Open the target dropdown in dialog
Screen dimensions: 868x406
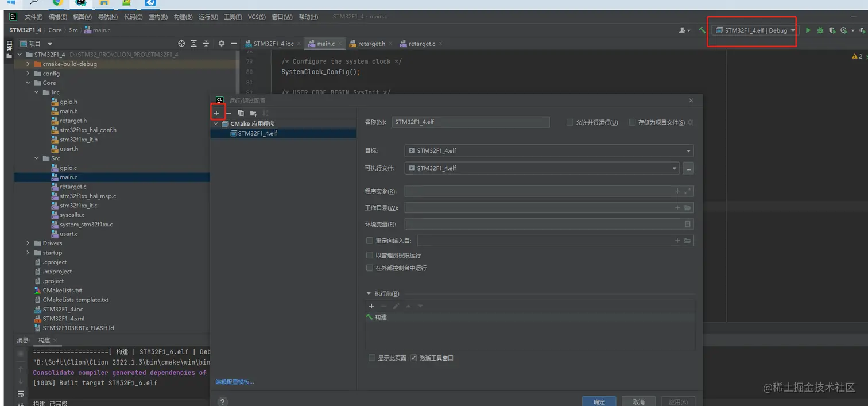(x=549, y=150)
